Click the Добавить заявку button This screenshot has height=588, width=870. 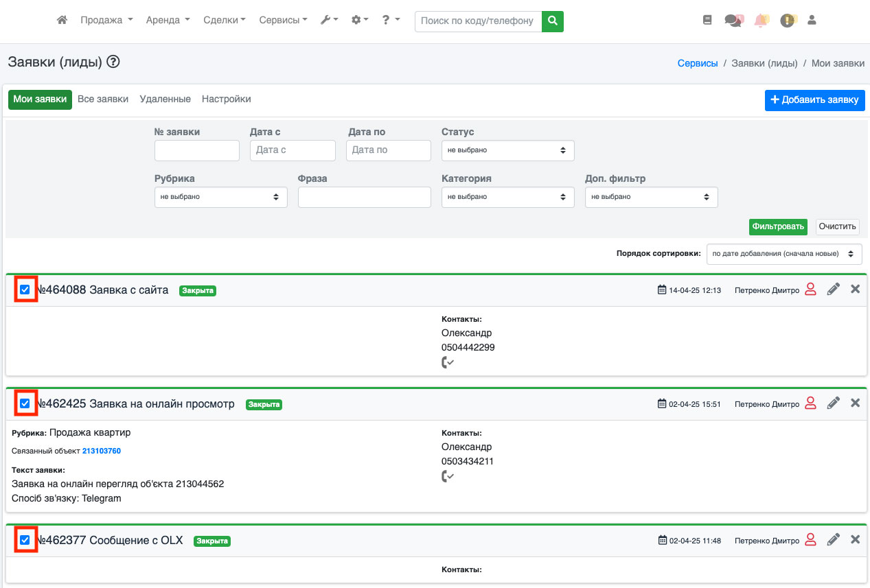(814, 100)
